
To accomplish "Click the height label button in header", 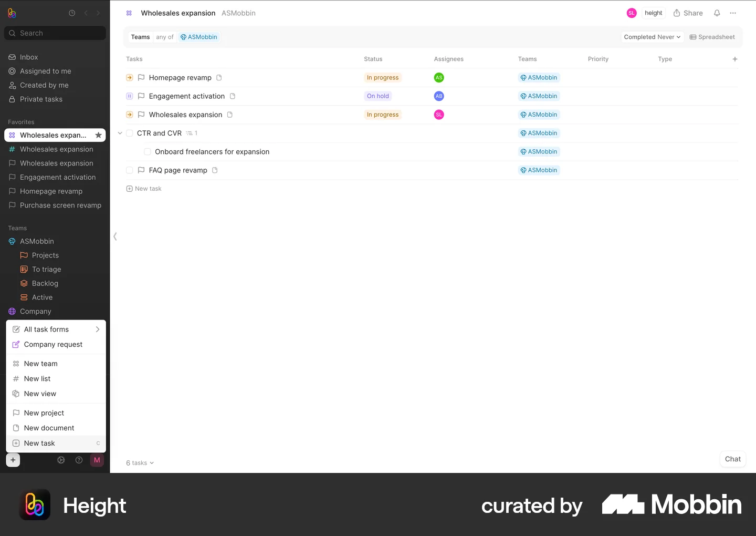I will click(x=654, y=13).
